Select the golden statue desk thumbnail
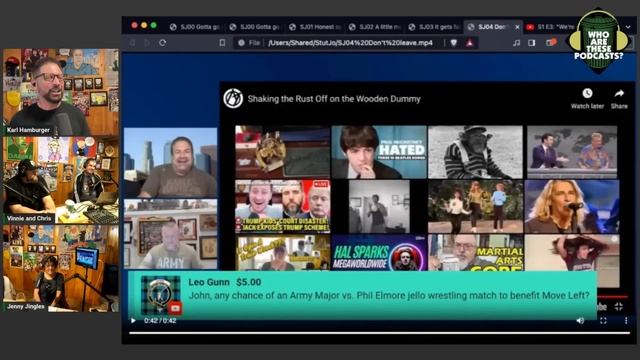The width and height of the screenshot is (640, 360). point(282,152)
